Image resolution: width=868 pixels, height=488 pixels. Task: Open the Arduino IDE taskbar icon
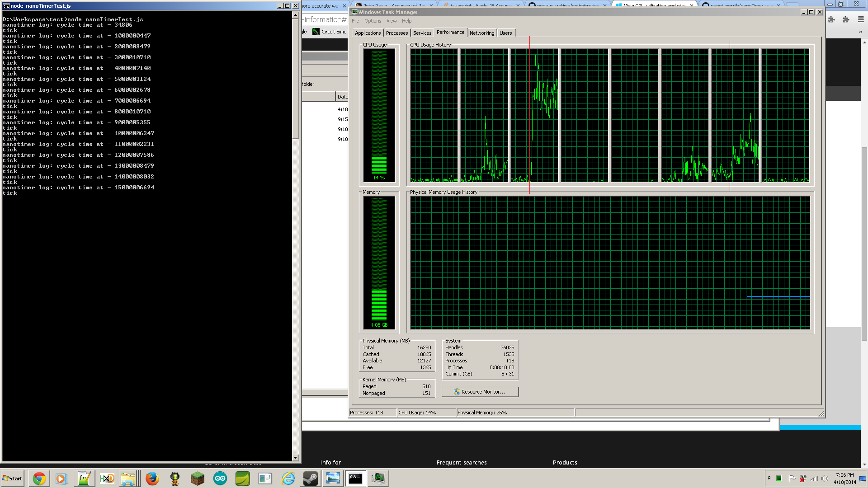(220, 479)
